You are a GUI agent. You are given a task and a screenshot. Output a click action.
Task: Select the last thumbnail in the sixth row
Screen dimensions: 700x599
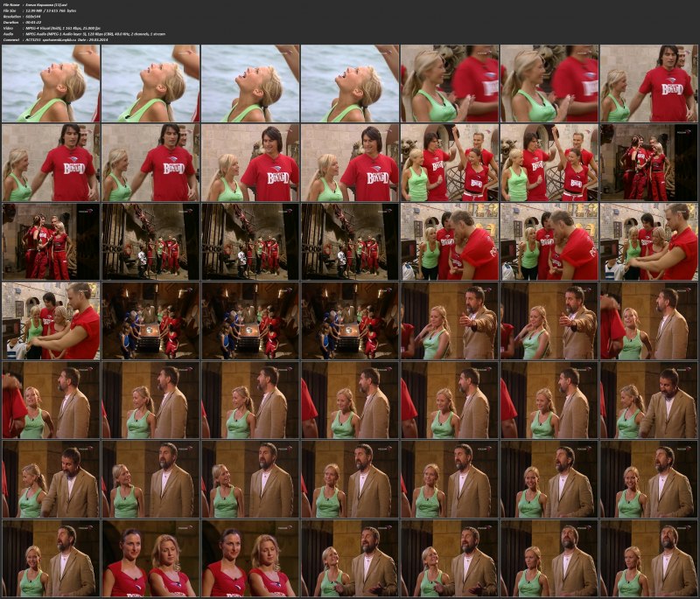(x=648, y=479)
